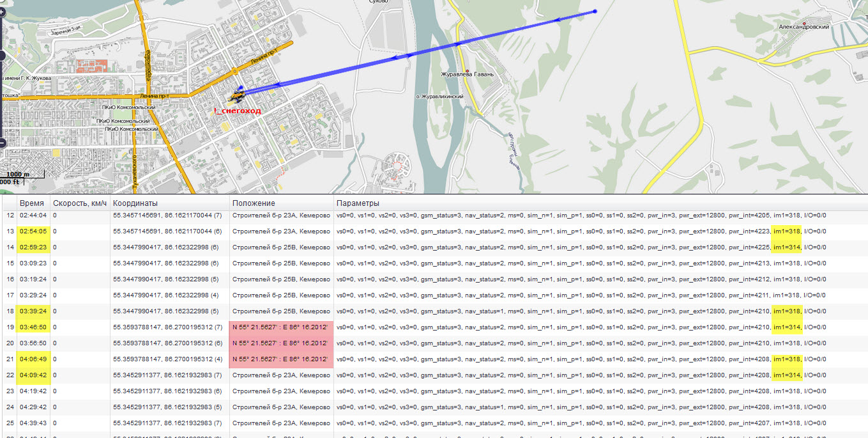868x438 pixels.
Task: Select row 19 pink coordinates position cell
Action: (281, 327)
